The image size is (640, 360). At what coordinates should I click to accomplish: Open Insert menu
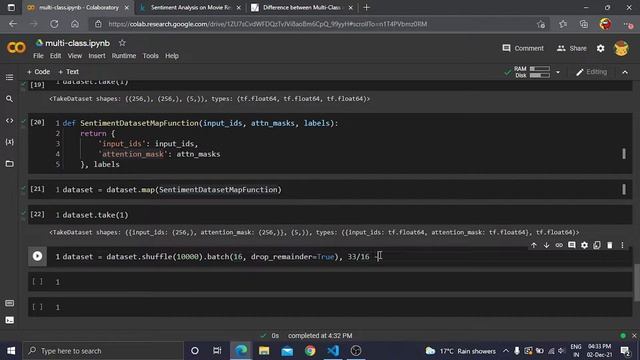(x=97, y=56)
